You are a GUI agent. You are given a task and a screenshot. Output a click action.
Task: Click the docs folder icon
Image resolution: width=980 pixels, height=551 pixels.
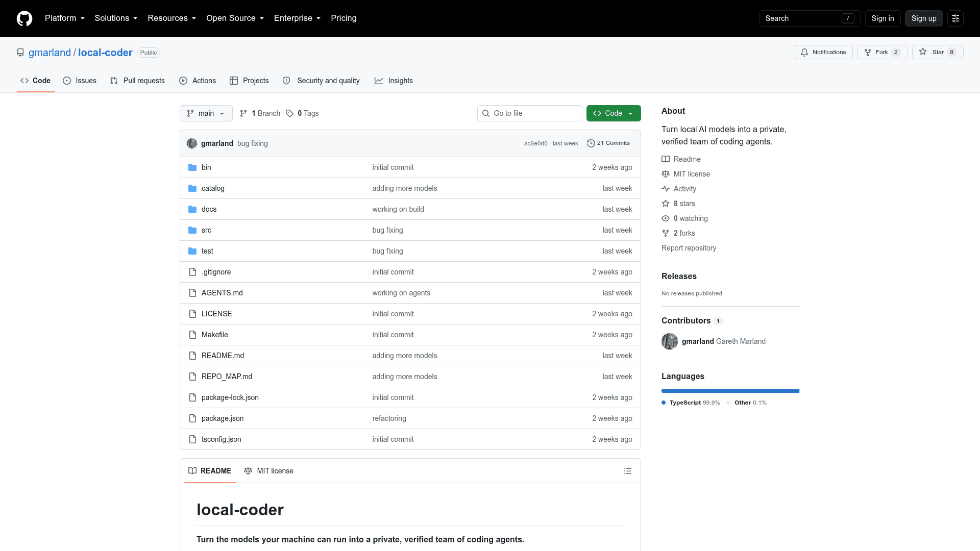coord(192,209)
